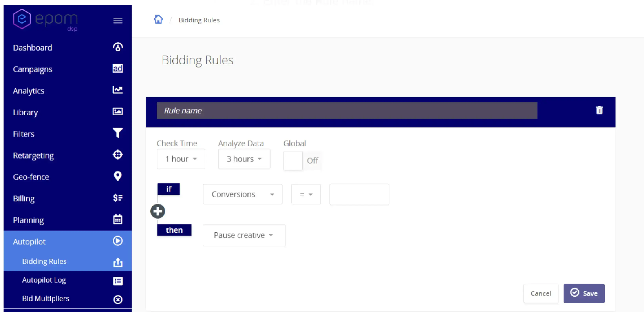Open the Conversions metric dropdown
This screenshot has height=312, width=644.
pyautogui.click(x=242, y=194)
